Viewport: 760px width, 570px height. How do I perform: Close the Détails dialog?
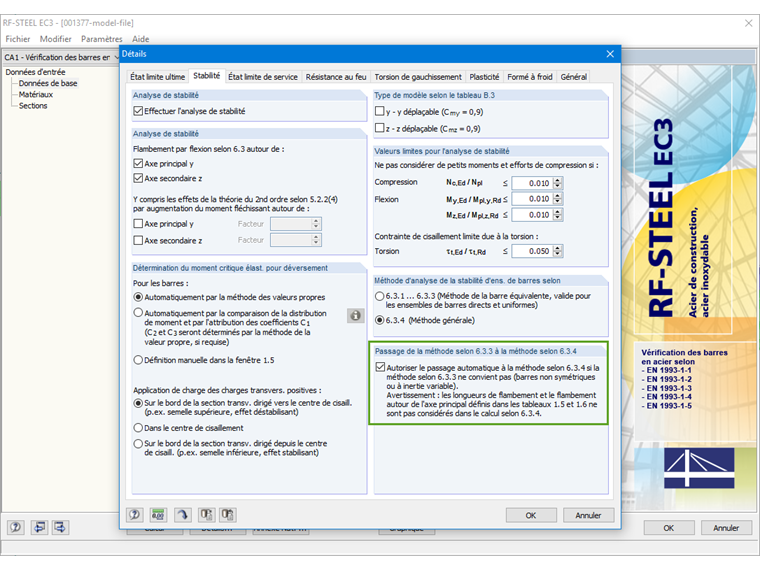click(x=610, y=54)
